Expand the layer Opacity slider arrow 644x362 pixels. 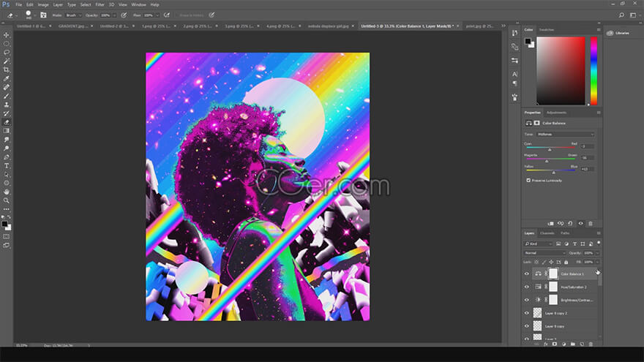pyautogui.click(x=597, y=253)
